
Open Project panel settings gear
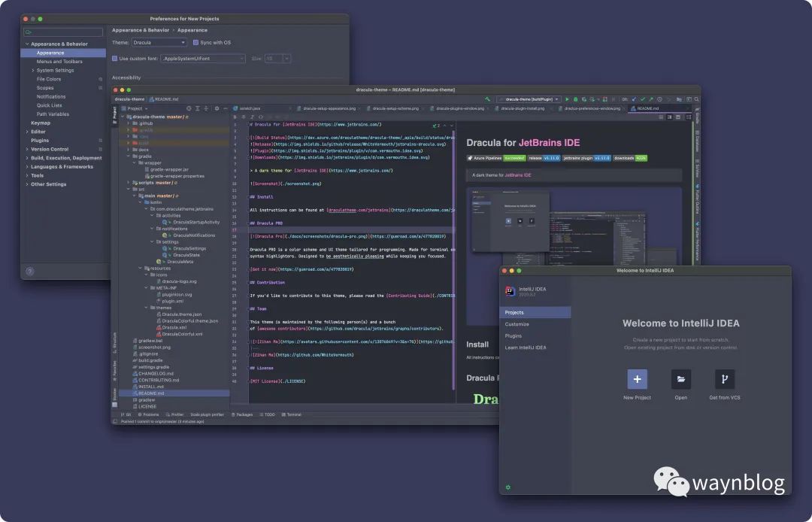[217, 108]
